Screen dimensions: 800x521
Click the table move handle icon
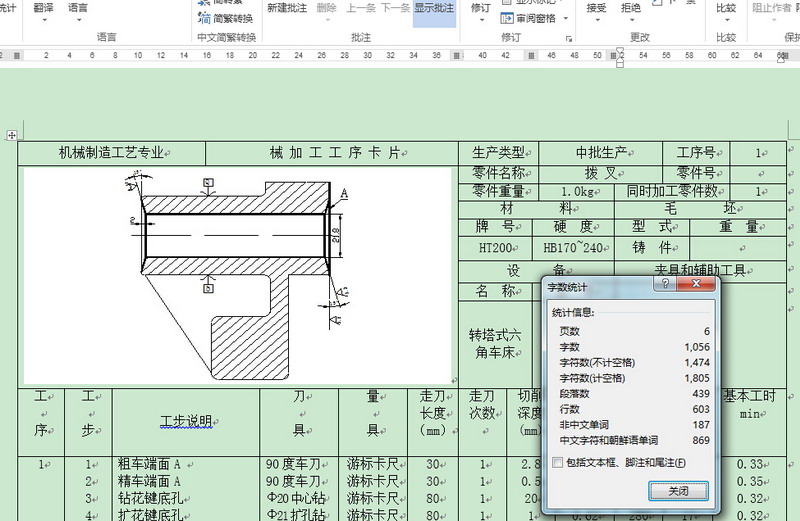pyautogui.click(x=11, y=135)
